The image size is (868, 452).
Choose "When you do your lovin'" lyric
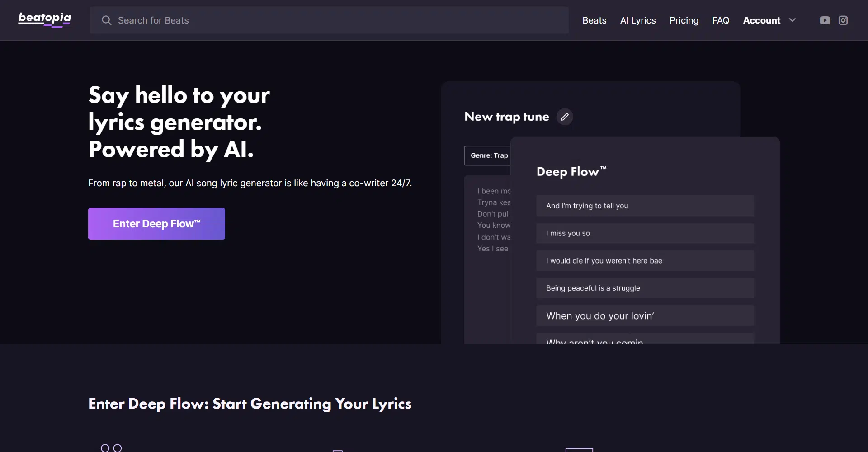pyautogui.click(x=645, y=316)
